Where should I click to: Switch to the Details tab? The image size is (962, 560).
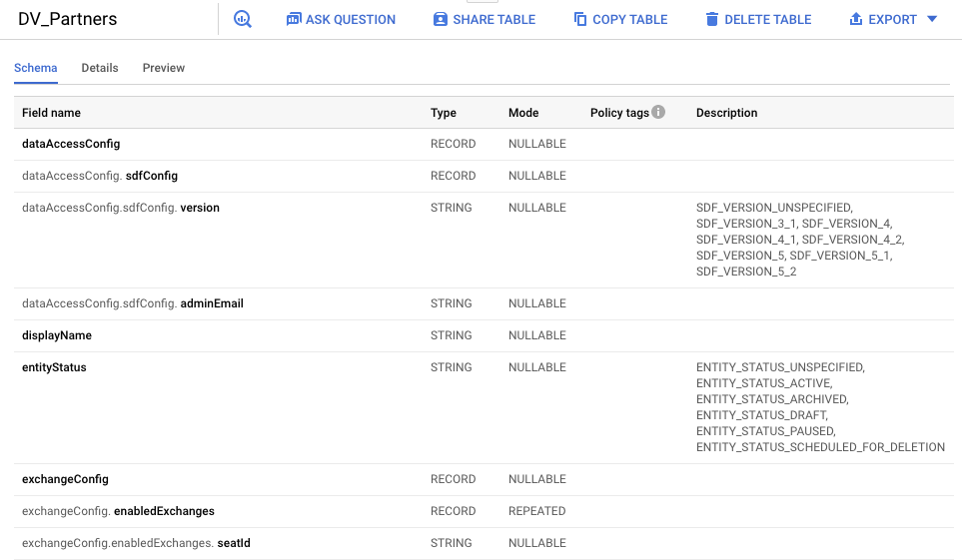99,68
